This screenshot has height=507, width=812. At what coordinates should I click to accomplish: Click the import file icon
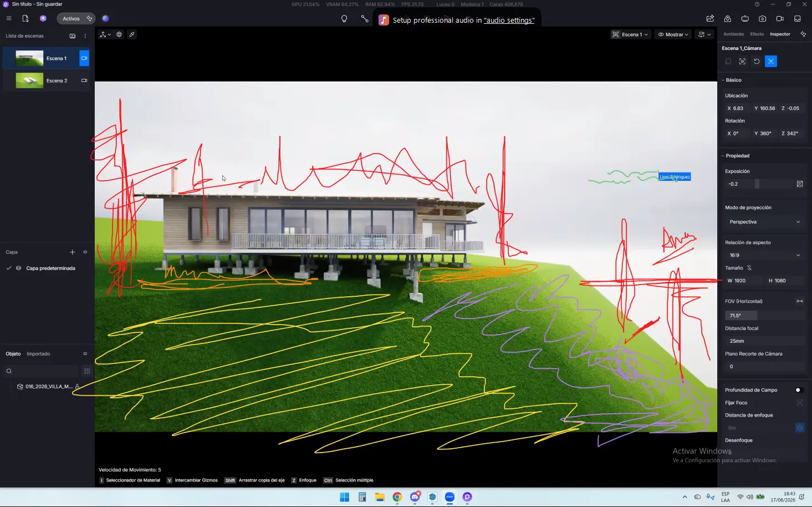coord(25,18)
